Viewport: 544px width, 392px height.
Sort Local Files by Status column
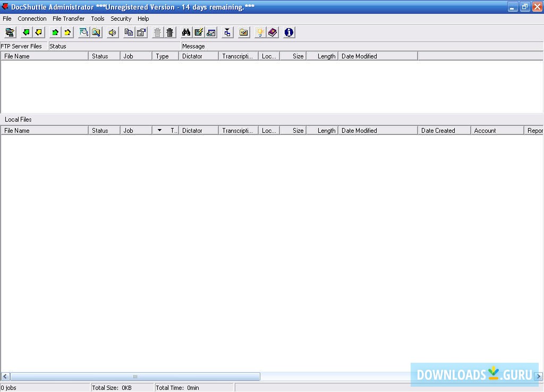[x=104, y=131]
